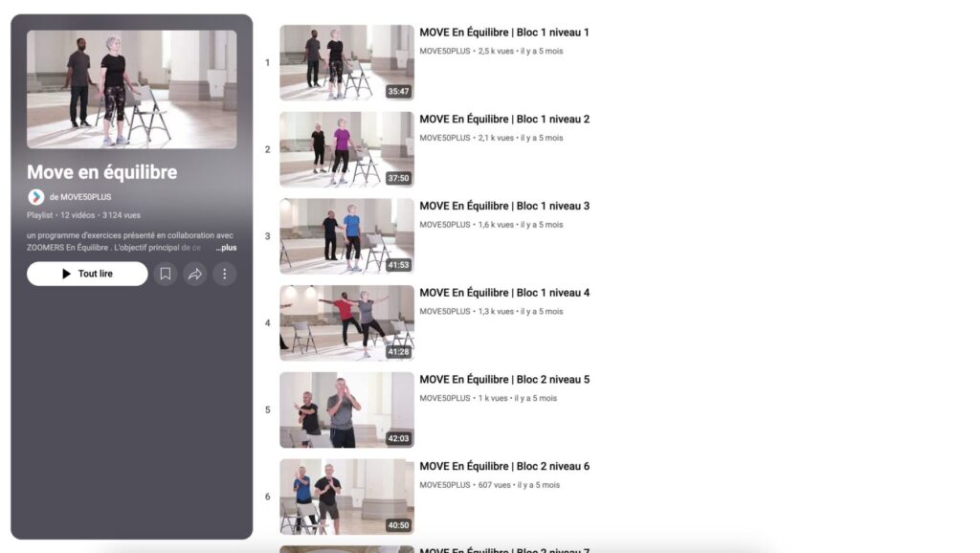
Task: Open the 41:53 duration video thumbnail
Action: coord(346,236)
